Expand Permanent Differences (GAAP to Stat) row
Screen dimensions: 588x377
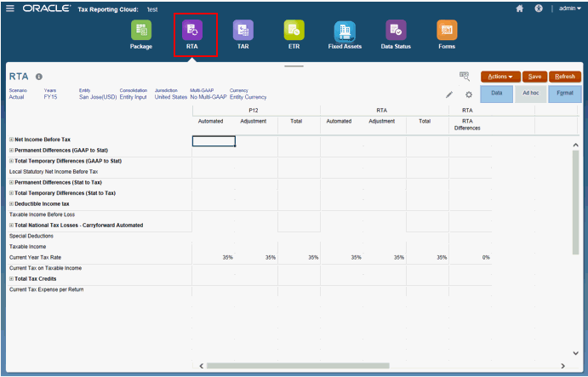click(11, 151)
